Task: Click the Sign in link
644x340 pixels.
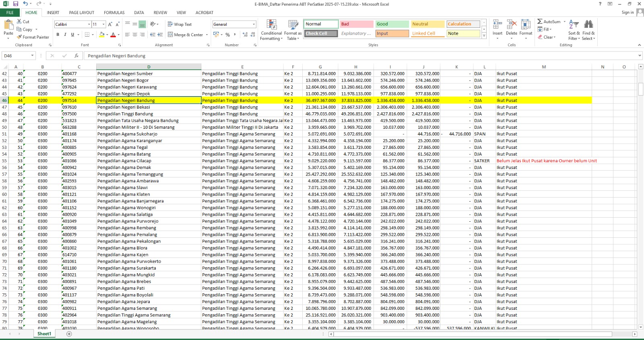Action: click(627, 12)
